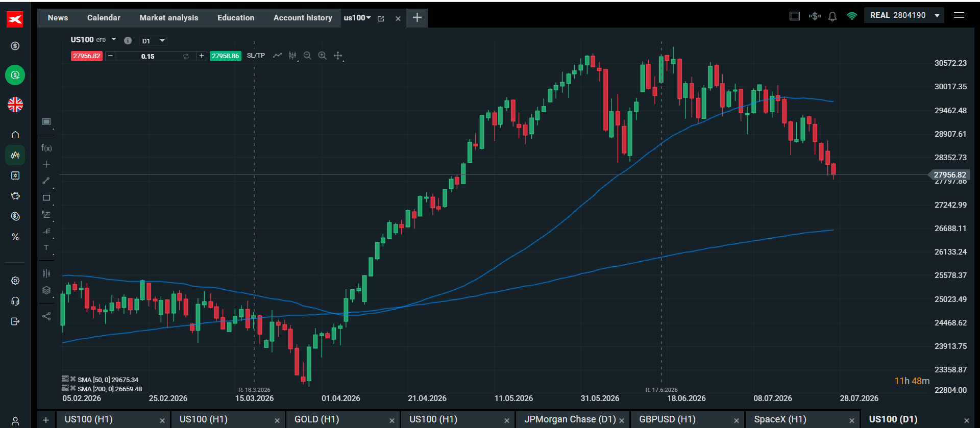Click green buy button 27958.86

tap(226, 56)
